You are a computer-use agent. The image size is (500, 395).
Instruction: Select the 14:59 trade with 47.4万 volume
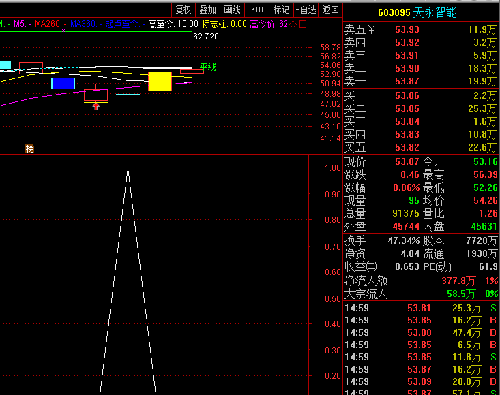pyautogui.click(x=421, y=333)
